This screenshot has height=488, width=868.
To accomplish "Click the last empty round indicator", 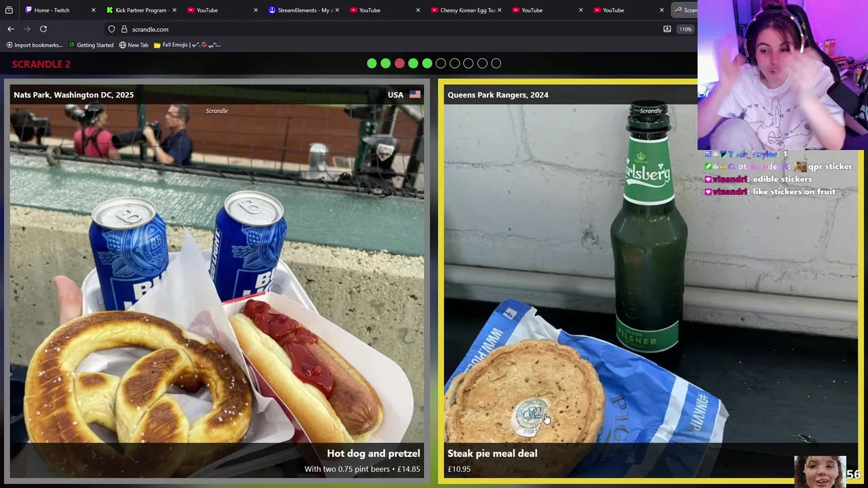I will point(496,63).
